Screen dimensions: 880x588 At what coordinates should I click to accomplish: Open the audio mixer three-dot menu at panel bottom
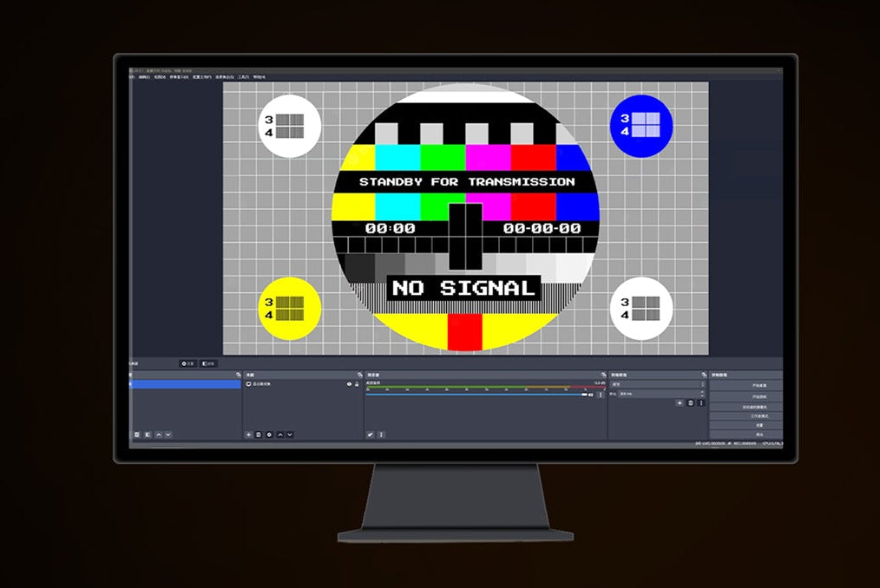[381, 434]
